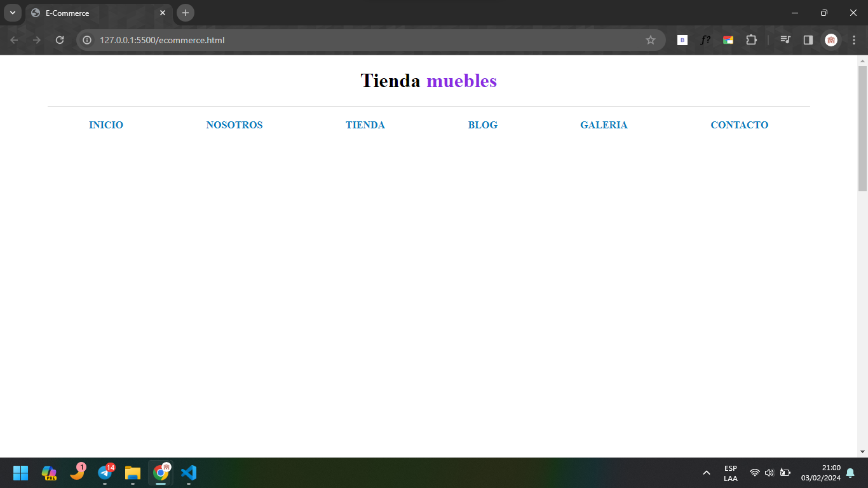Go to the INICIO nav link
The height and width of the screenshot is (488, 868).
click(106, 125)
